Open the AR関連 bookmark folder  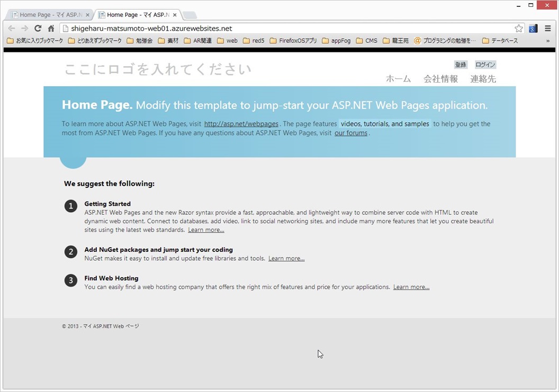pos(198,41)
